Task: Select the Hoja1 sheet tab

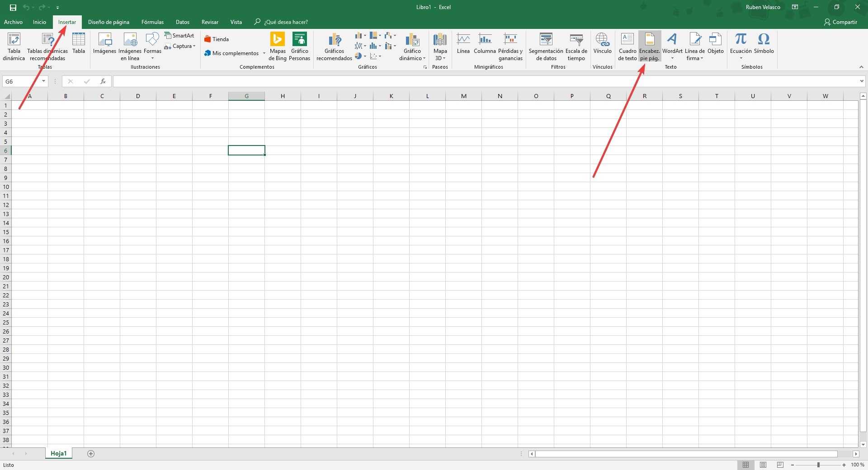Action: pyautogui.click(x=58, y=453)
